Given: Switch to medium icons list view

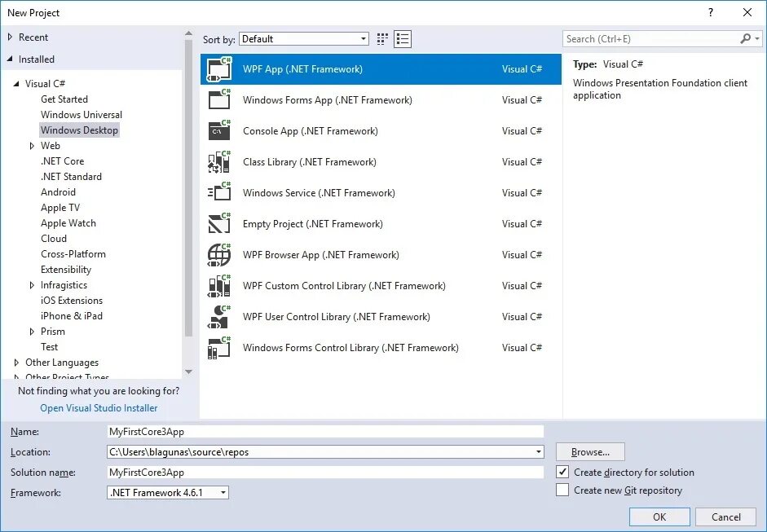Looking at the screenshot, I should (x=403, y=39).
